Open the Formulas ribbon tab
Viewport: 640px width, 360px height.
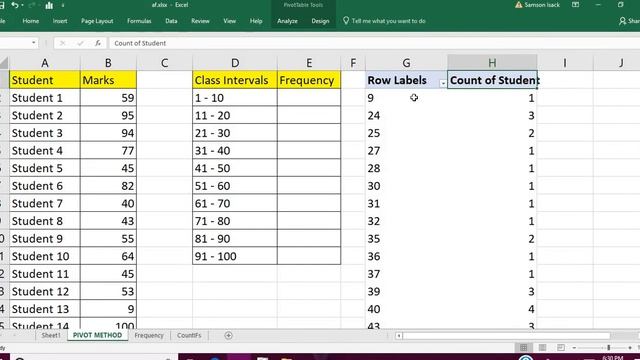point(139,21)
